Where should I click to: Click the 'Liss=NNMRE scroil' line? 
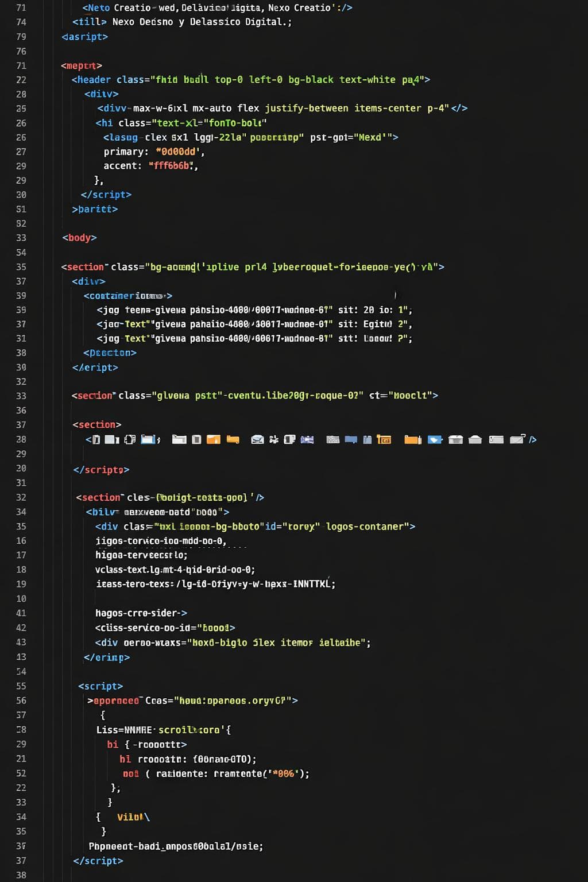[164, 730]
